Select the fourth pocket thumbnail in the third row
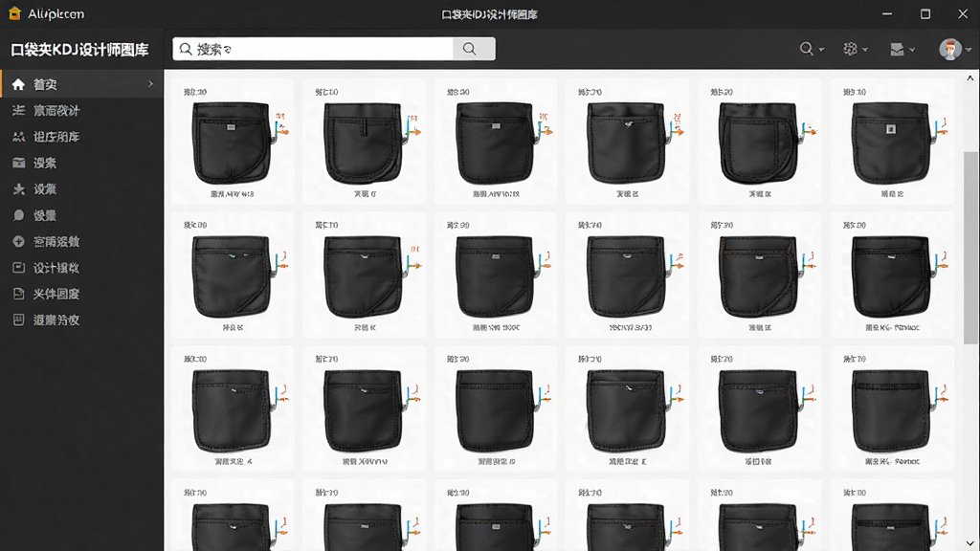Screen dimensions: 980x551 click(628, 408)
